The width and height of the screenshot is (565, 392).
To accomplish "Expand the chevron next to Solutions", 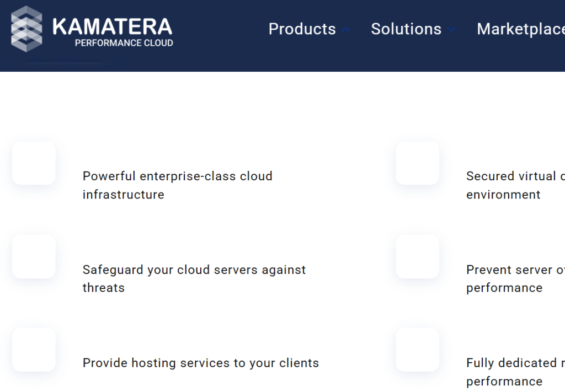I will [451, 29].
